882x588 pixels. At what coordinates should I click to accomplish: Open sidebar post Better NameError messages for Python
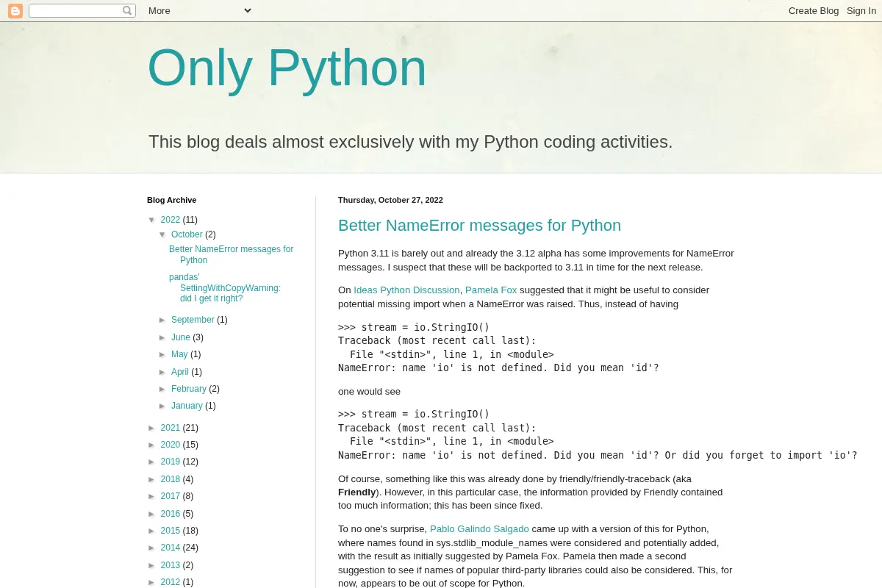point(231,254)
